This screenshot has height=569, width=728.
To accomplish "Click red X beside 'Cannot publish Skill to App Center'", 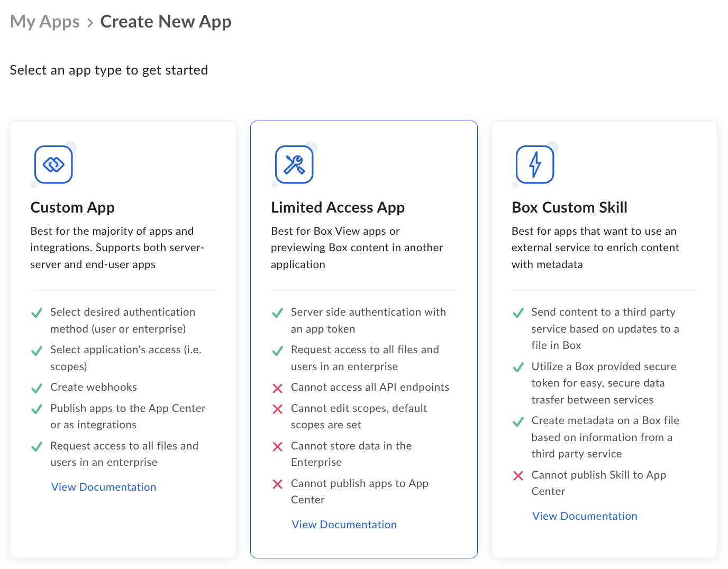I will (x=518, y=476).
